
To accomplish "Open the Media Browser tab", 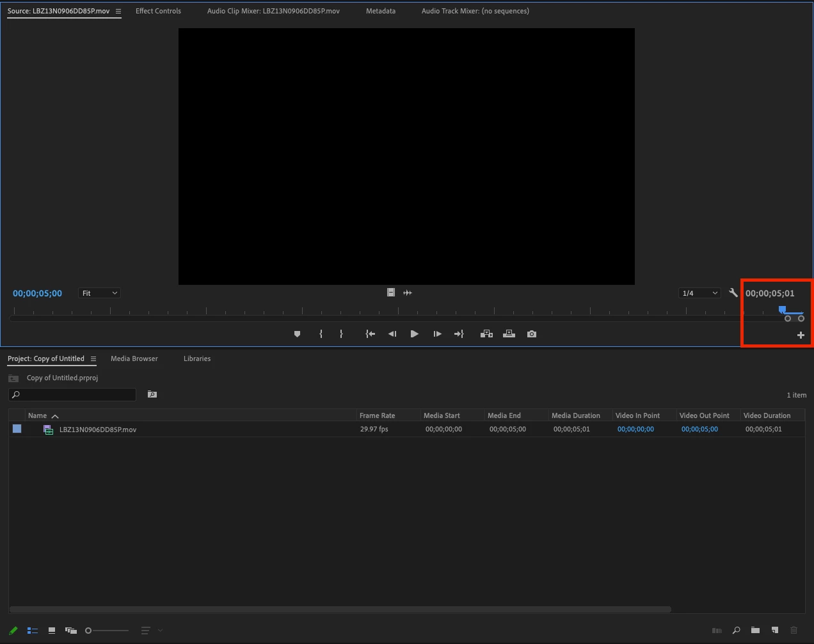I will [134, 358].
